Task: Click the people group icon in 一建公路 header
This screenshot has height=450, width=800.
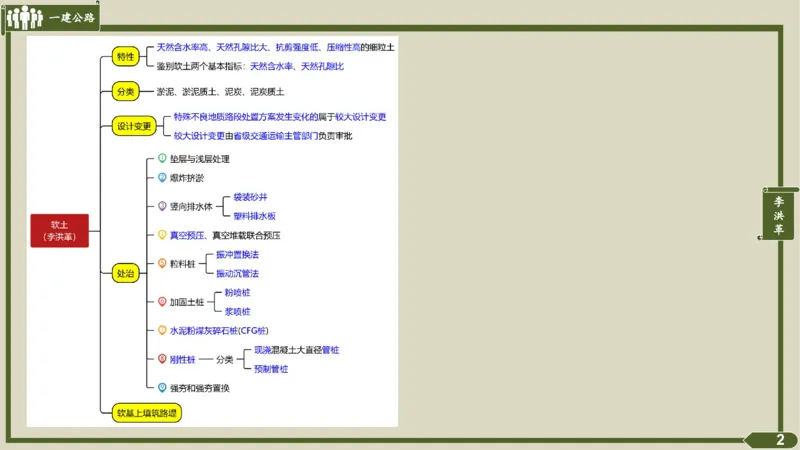Action: click(x=24, y=17)
